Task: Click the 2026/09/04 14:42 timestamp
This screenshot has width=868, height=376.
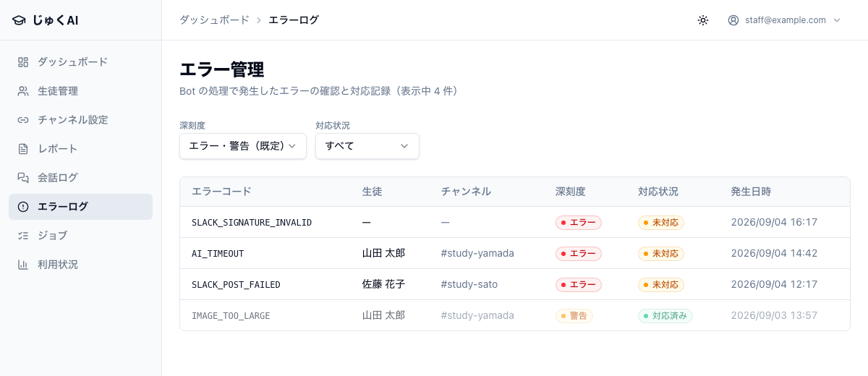Action: [774, 254]
